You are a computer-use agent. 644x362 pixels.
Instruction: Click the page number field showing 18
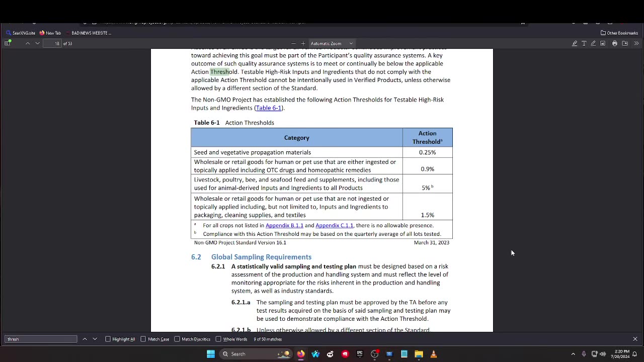coord(52,43)
